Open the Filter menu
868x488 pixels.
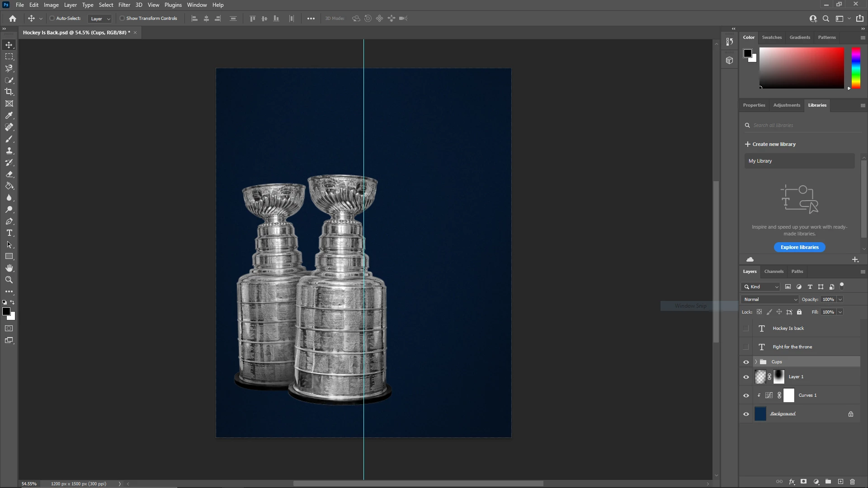(124, 5)
